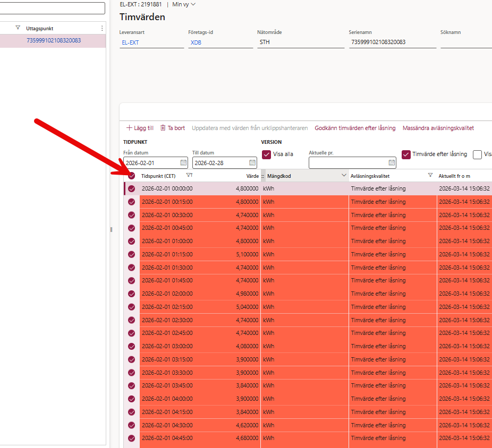
Task: Click the Avläsningskvalitet column filter icon
Action: click(430, 176)
